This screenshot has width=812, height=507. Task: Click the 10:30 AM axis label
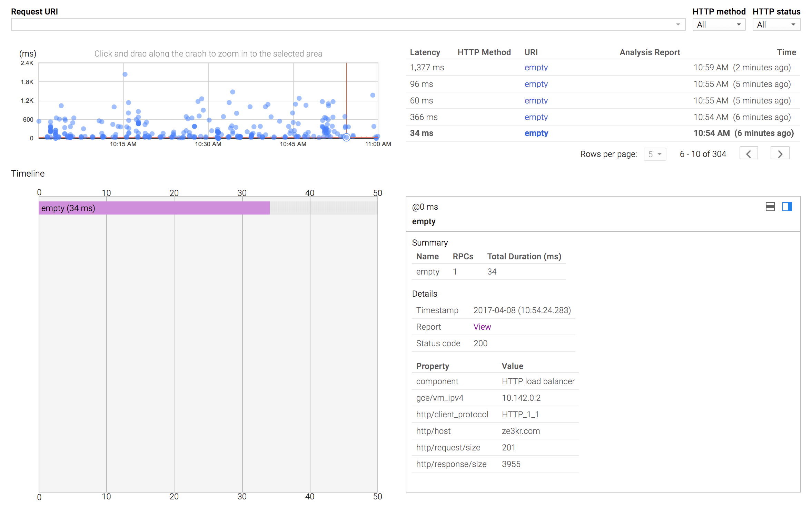point(208,144)
